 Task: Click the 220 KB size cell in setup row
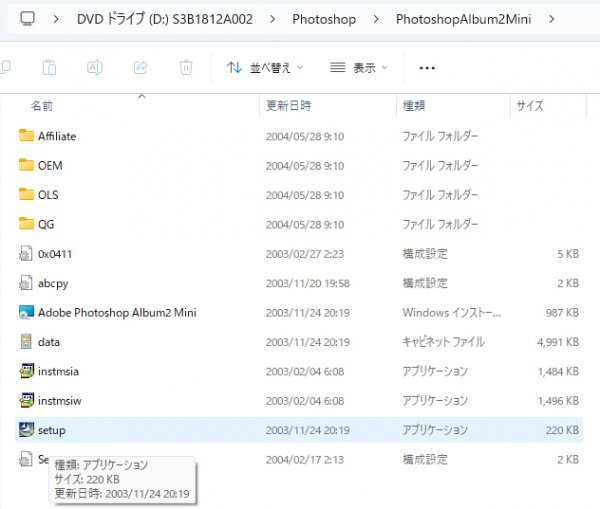click(x=562, y=430)
